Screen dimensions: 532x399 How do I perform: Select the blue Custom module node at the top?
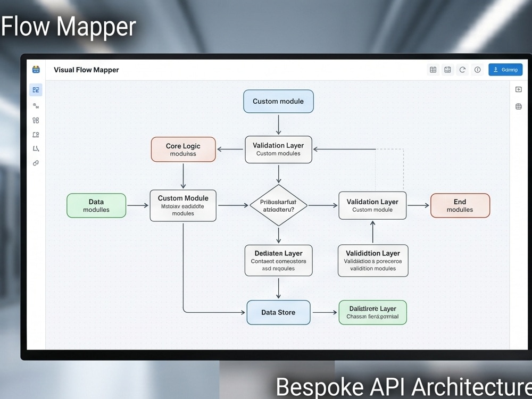(x=278, y=101)
